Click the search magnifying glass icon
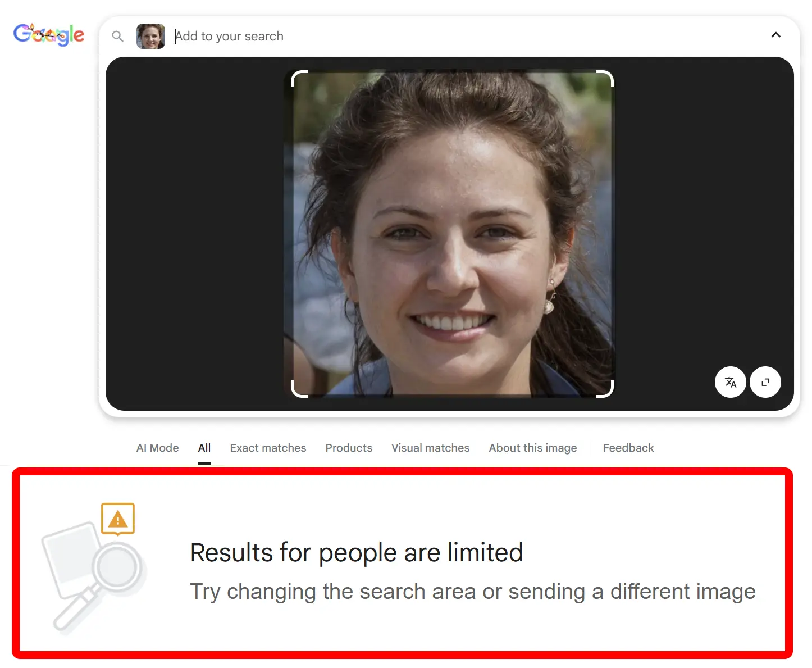 point(118,36)
